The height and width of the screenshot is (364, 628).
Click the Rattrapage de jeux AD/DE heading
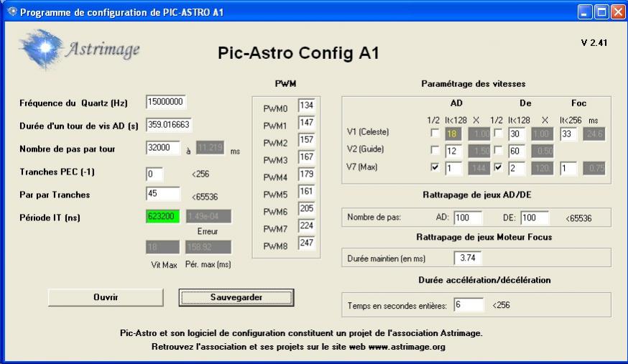tap(477, 195)
